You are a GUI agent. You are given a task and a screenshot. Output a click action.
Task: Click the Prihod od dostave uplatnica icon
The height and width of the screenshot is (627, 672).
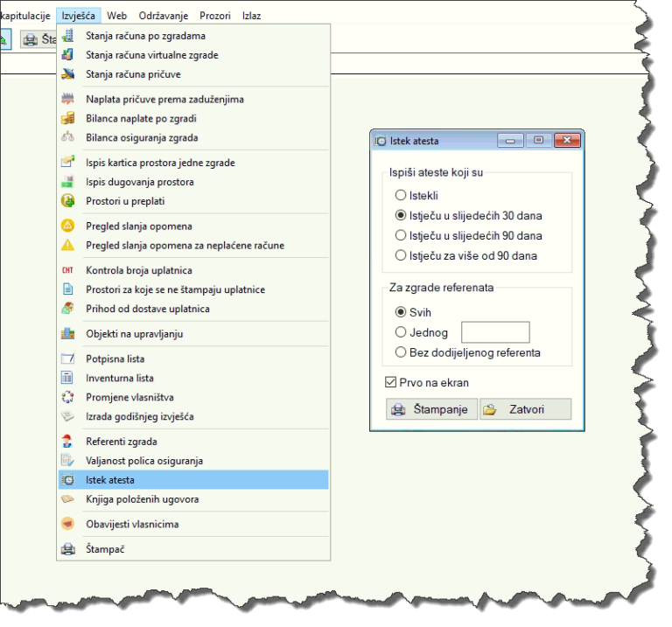pos(67,309)
